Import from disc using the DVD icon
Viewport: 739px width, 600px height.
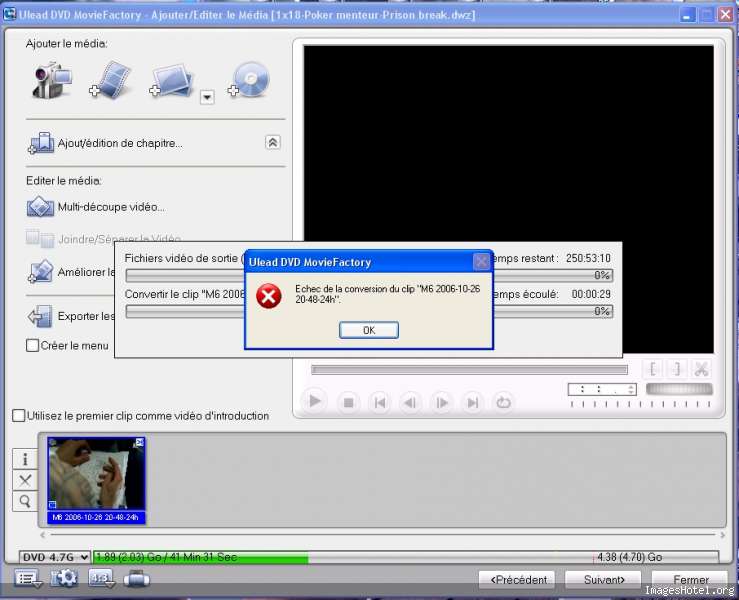(249, 80)
